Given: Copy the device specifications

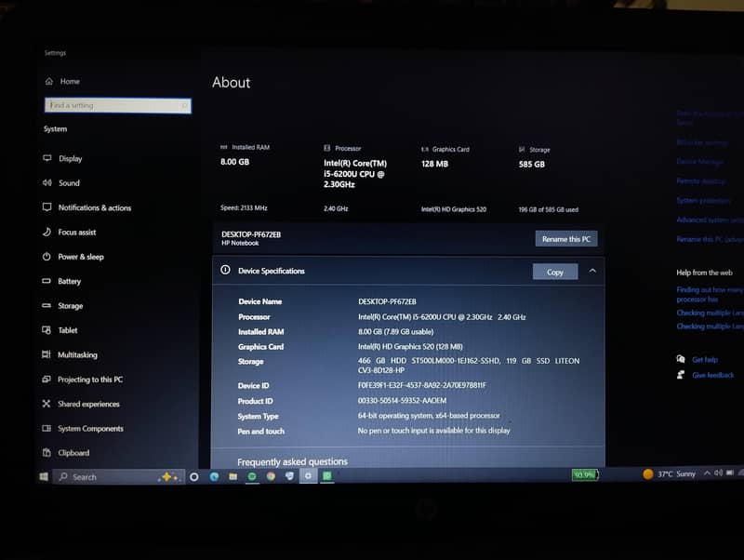Looking at the screenshot, I should click(x=555, y=272).
